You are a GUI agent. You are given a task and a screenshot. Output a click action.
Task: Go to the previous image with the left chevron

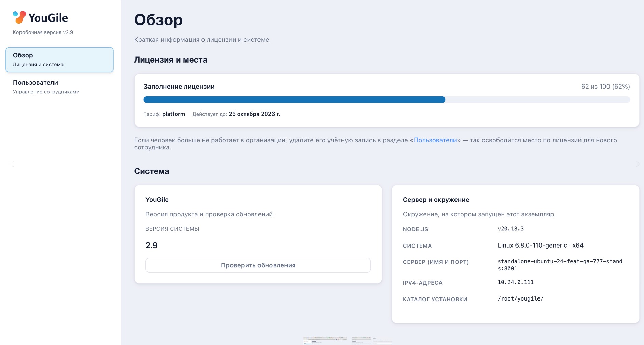12,164
